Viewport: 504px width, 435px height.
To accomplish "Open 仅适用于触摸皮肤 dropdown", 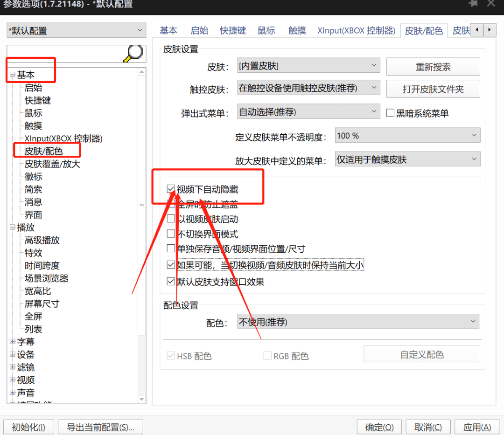I will coord(407,159).
